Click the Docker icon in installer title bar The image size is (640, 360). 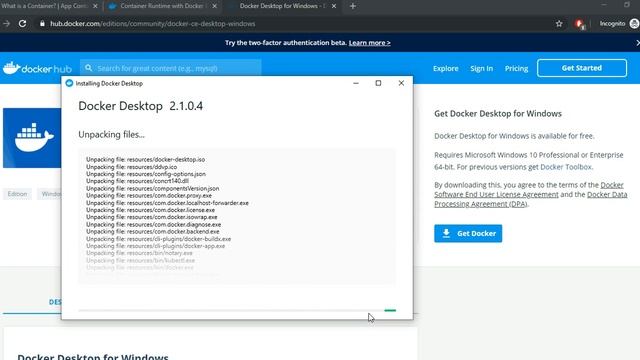[x=69, y=83]
